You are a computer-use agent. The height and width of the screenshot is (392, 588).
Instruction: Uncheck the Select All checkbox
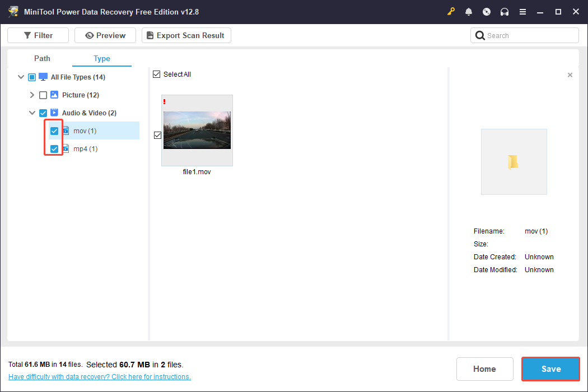pyautogui.click(x=156, y=74)
